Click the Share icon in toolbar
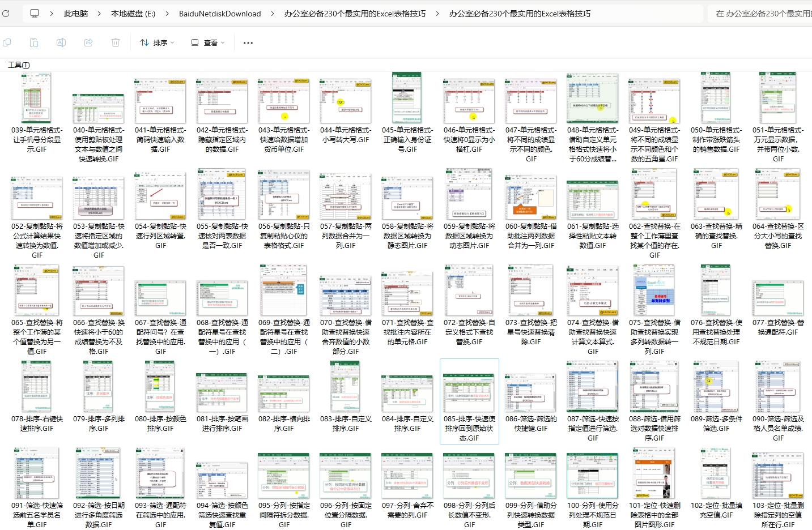This screenshot has height=530, width=812. pyautogui.click(x=88, y=42)
